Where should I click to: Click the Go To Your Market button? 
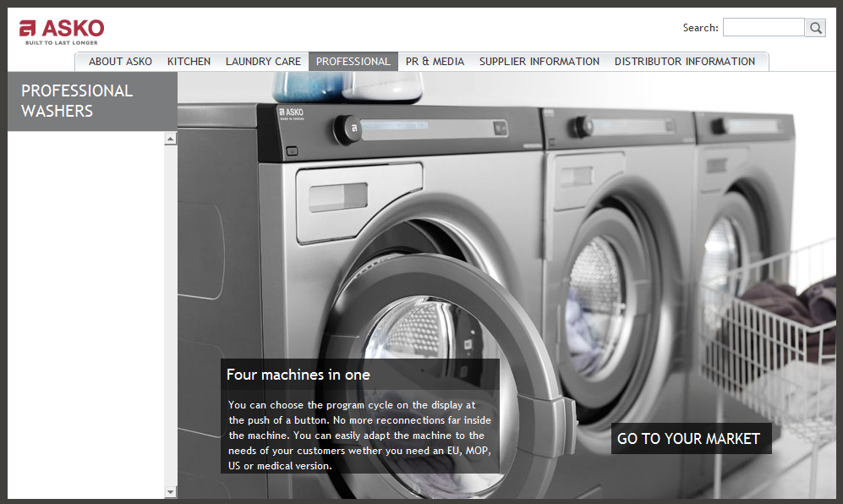point(692,438)
